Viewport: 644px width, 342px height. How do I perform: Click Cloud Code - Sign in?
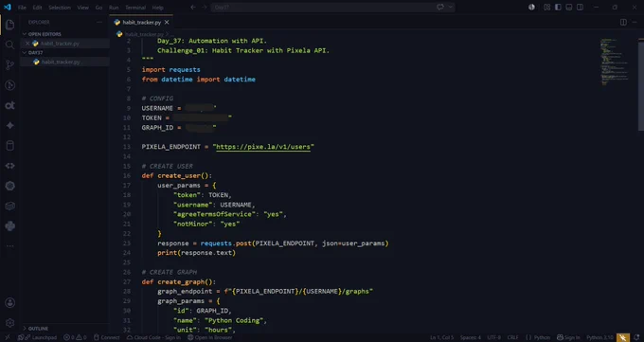tap(153, 337)
